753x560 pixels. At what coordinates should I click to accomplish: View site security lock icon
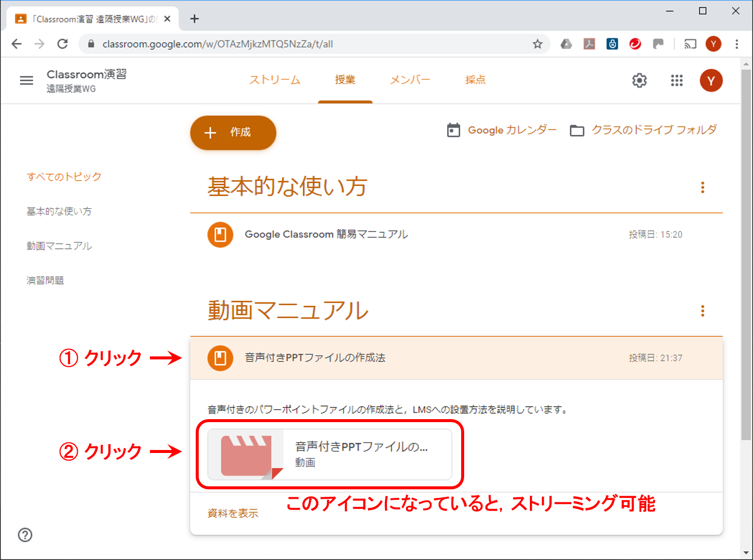pyautogui.click(x=91, y=44)
